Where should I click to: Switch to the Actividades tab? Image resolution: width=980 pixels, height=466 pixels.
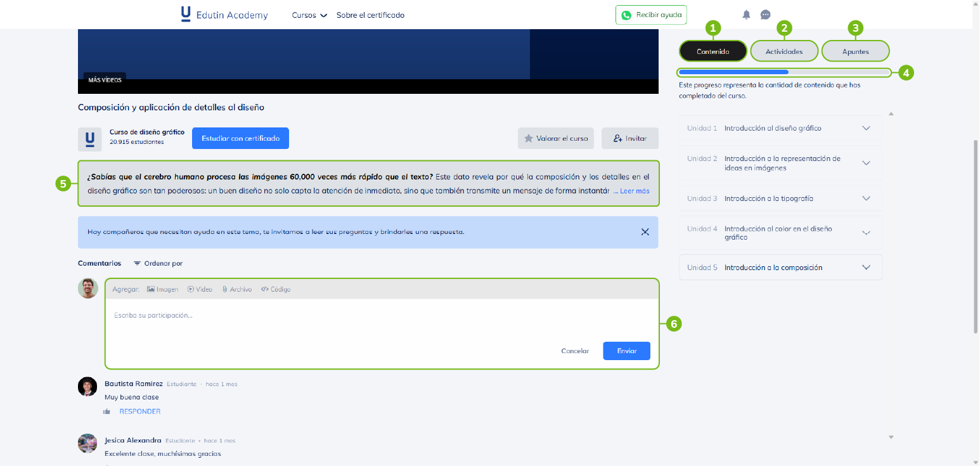pyautogui.click(x=783, y=51)
